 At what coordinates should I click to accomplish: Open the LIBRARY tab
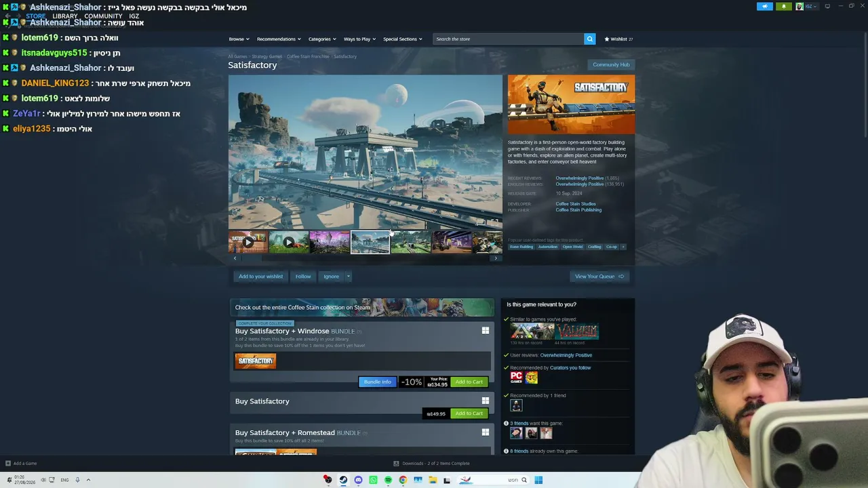pos(65,16)
